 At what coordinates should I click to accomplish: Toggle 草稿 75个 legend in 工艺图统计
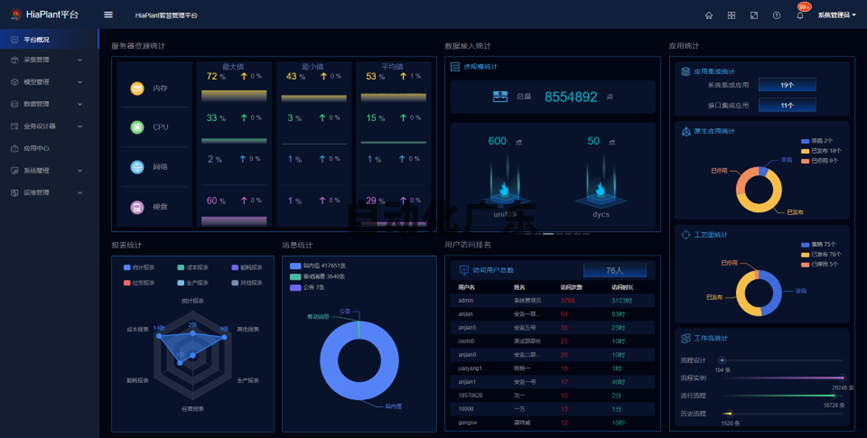click(x=818, y=244)
